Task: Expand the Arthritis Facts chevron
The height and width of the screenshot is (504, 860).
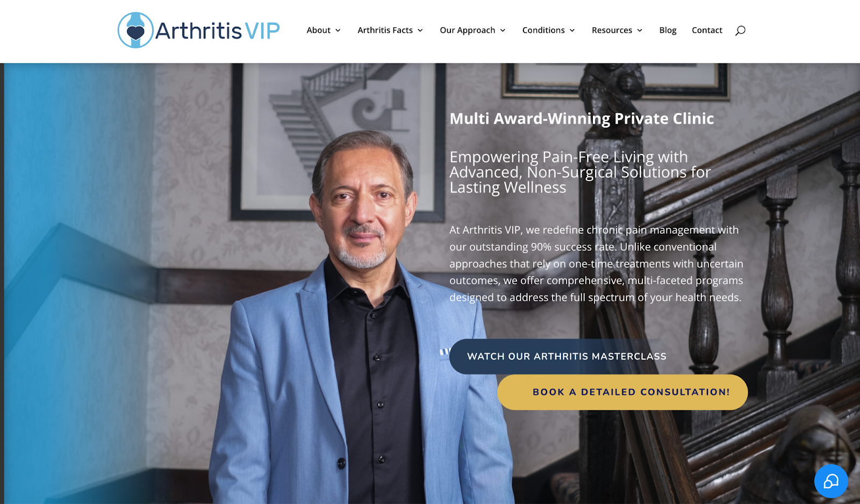Action: [x=420, y=31]
